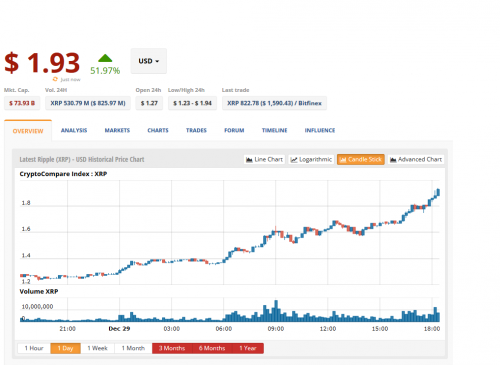The width and height of the screenshot is (500, 365).
Task: Click the green up-arrow price change icon
Action: [105, 58]
